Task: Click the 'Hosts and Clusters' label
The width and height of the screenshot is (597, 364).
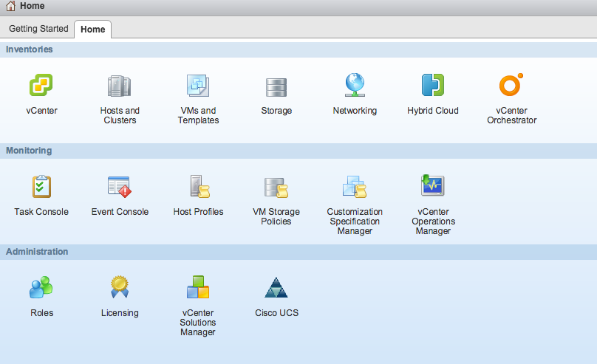Action: tap(120, 115)
